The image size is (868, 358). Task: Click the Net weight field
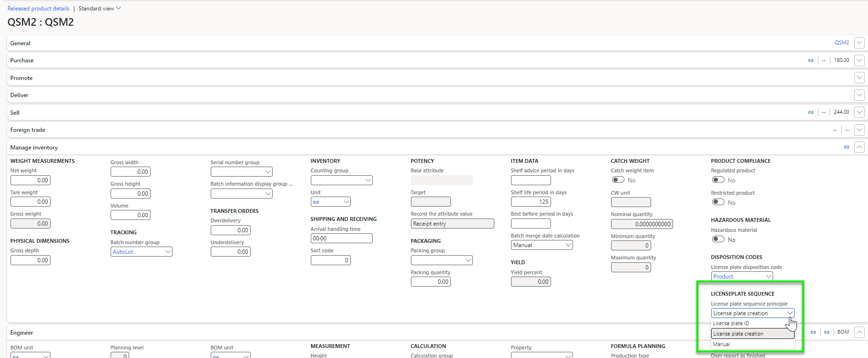tap(31, 180)
